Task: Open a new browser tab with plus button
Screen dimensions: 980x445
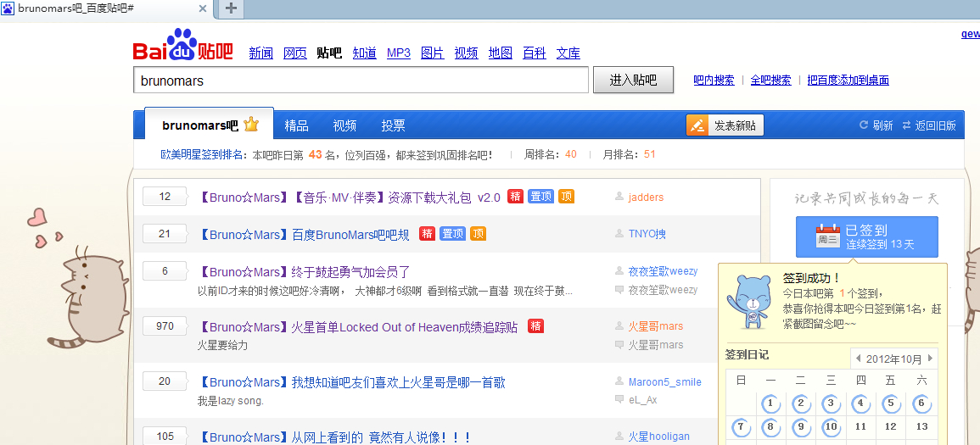Action: click(231, 8)
